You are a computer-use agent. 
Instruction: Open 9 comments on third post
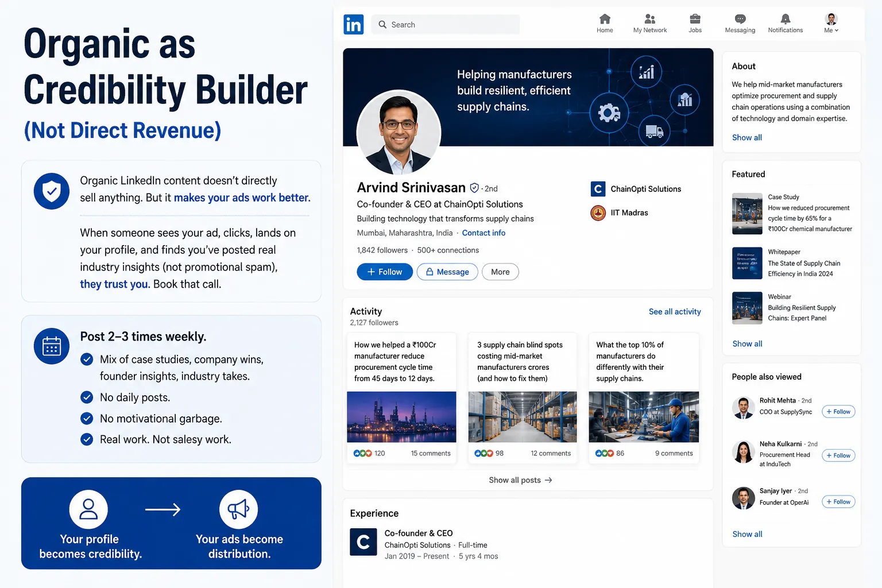coord(674,454)
